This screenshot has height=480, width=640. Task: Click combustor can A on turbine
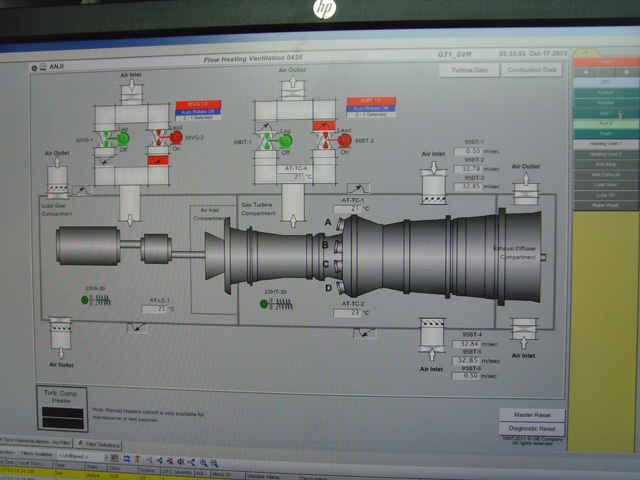click(x=339, y=224)
